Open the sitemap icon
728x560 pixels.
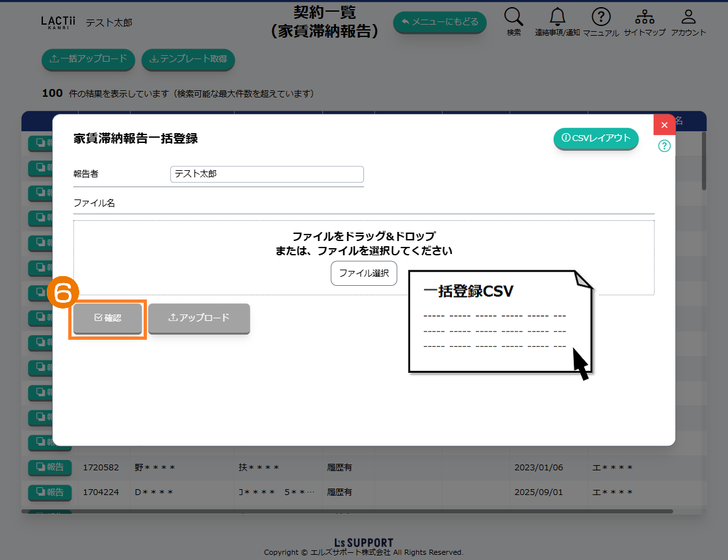pyautogui.click(x=644, y=18)
